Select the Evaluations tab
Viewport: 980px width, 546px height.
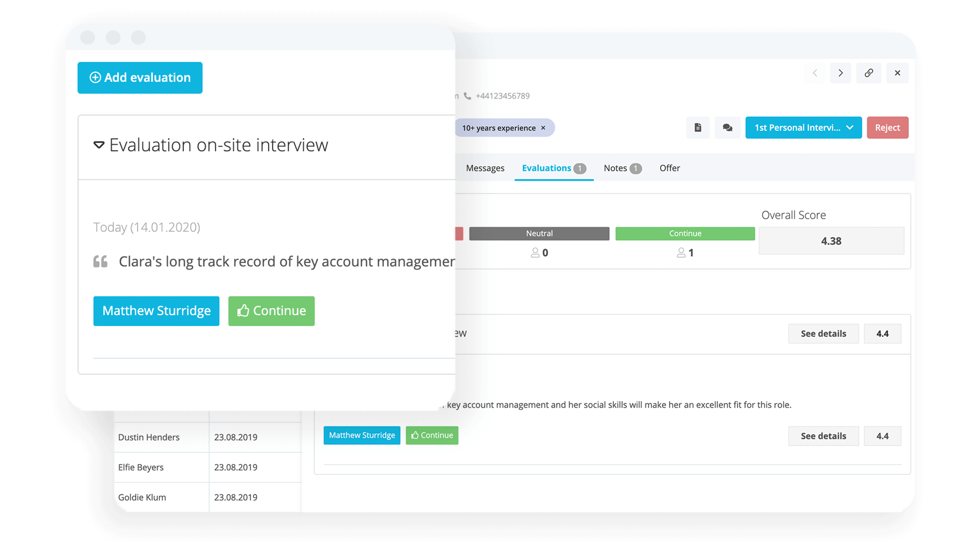coord(553,167)
